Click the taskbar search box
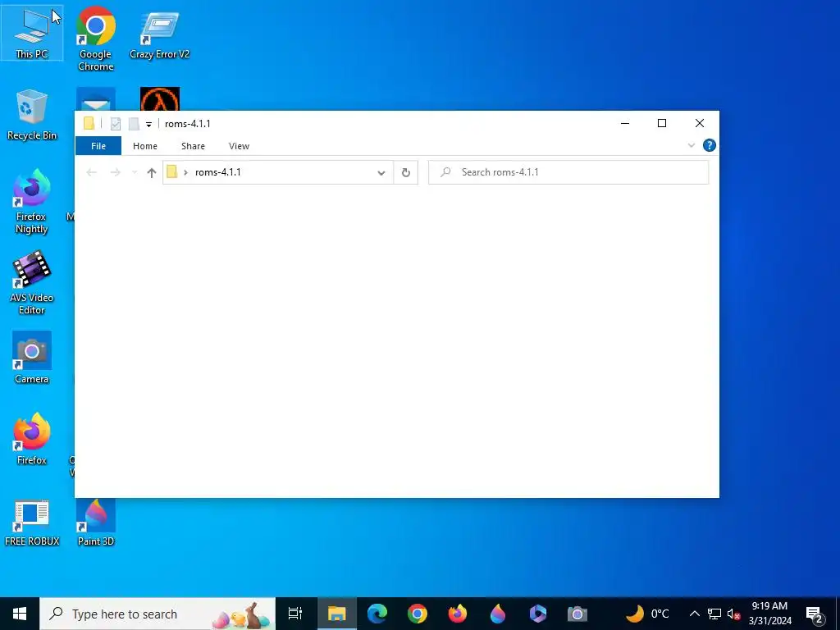 [157, 614]
